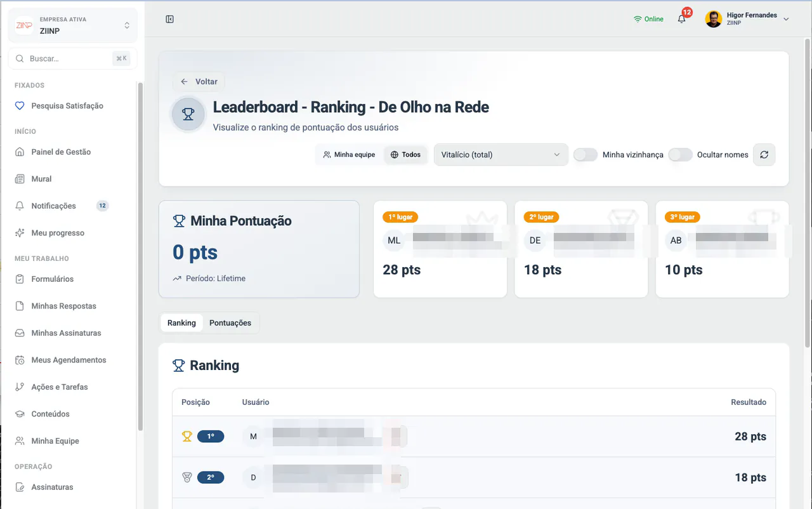Image resolution: width=812 pixels, height=509 pixels.
Task: Go back with the Voltar button
Action: point(199,81)
